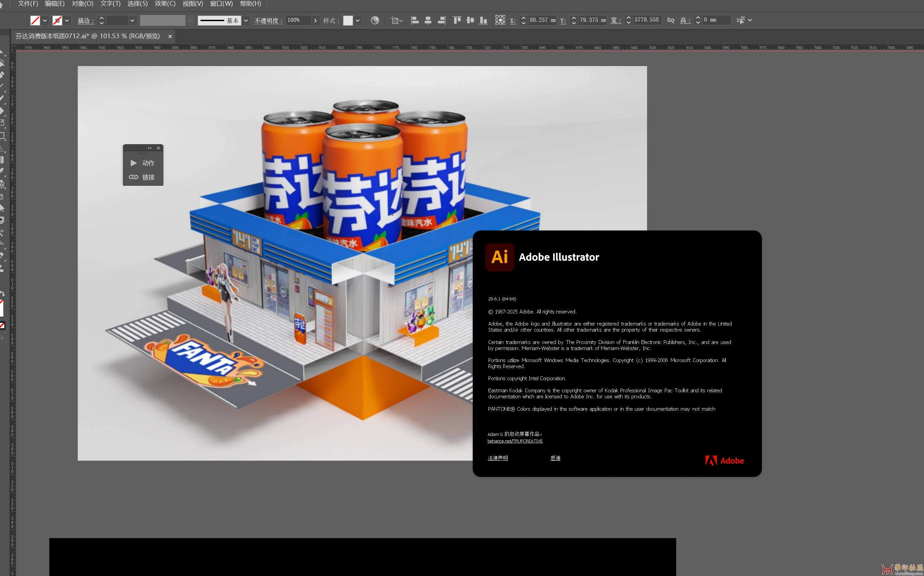
Task: Open the 帮助(H) menu
Action: (x=250, y=4)
